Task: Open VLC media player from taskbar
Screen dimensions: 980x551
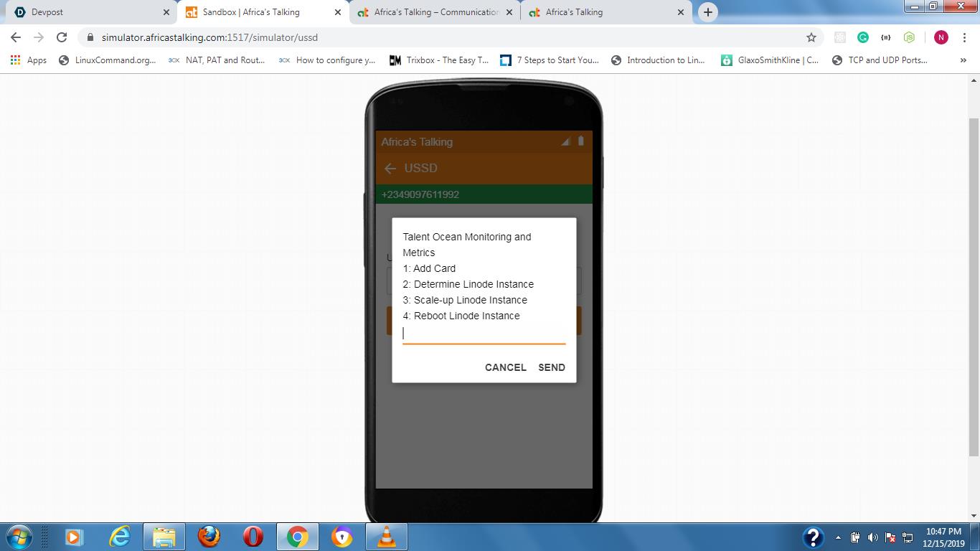Action: 387,537
